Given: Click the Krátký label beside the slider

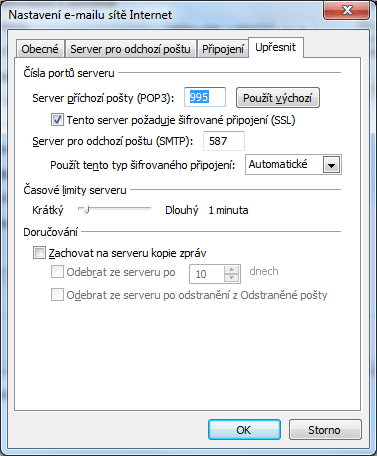Looking at the screenshot, I should (x=48, y=210).
